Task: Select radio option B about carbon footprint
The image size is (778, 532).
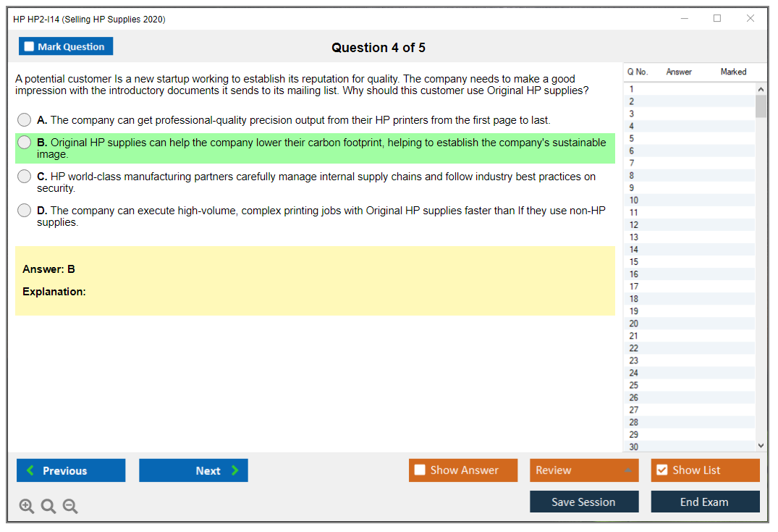Action: click(25, 143)
